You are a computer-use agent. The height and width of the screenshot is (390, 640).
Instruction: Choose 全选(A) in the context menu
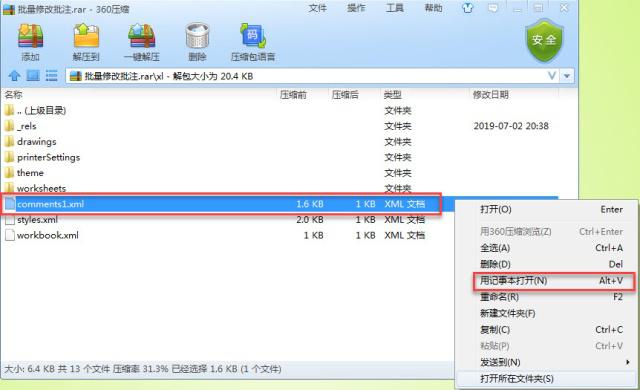click(546, 248)
